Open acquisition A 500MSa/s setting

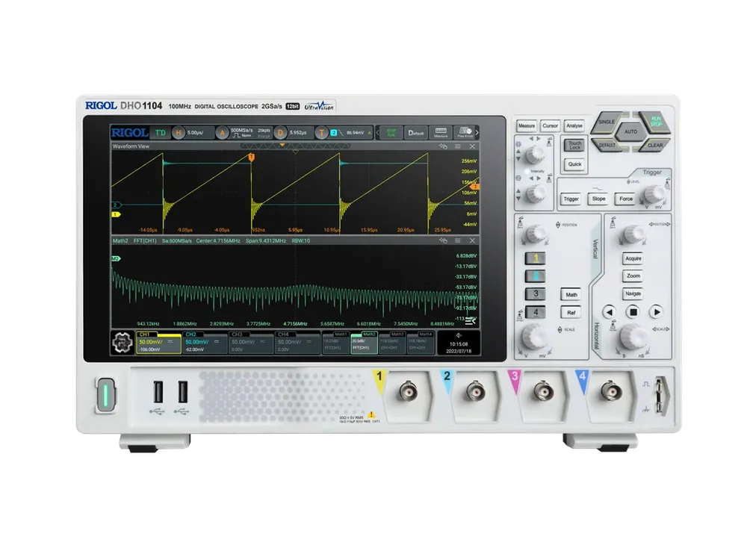click(x=243, y=133)
